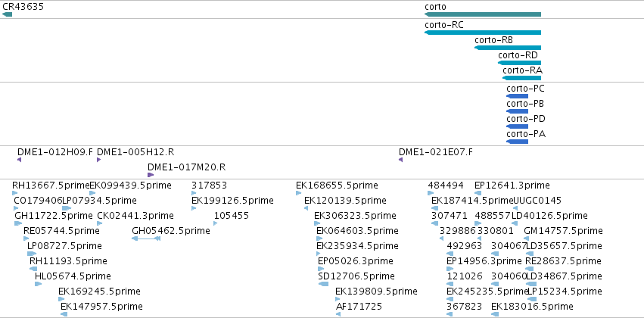Click the LP07934.5prime EST label
Viewport: 644px width, 318px height.
click(x=99, y=201)
